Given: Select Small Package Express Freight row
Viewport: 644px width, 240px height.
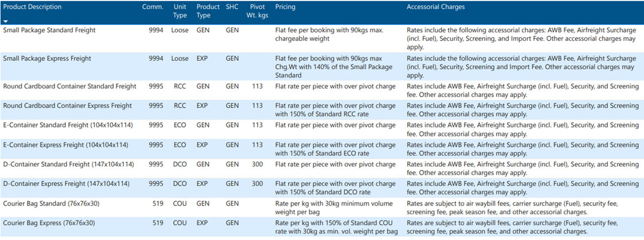Looking at the screenshot, I should (322, 67).
